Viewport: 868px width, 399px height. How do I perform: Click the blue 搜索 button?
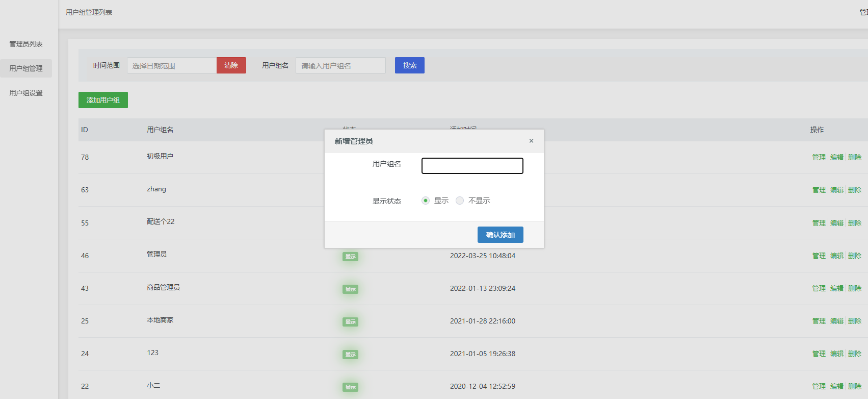coord(409,65)
